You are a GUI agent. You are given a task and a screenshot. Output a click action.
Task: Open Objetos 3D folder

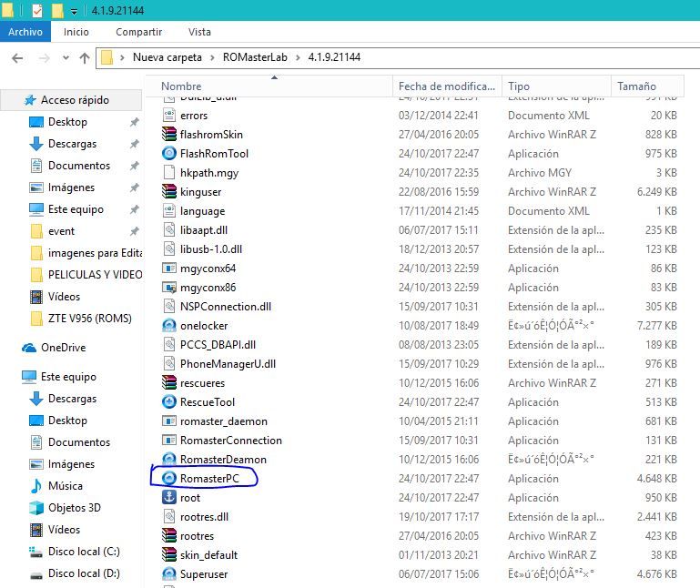(74, 508)
